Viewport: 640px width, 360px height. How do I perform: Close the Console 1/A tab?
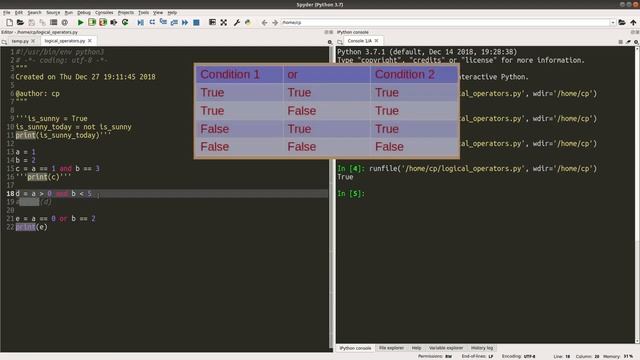coord(376,41)
